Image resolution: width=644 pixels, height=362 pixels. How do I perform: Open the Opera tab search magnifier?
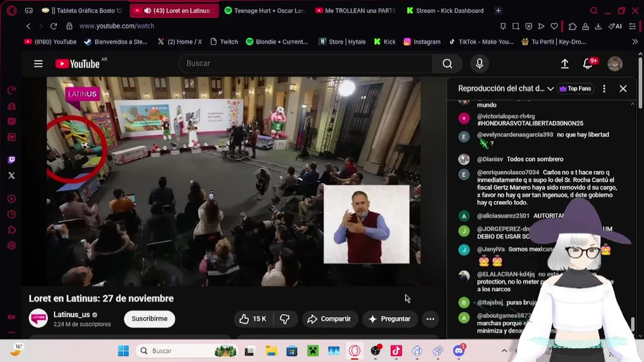[594, 11]
